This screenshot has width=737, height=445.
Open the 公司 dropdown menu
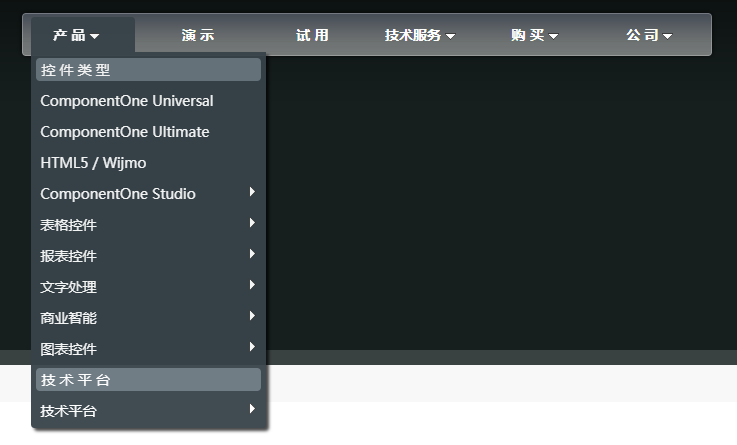[x=649, y=35]
